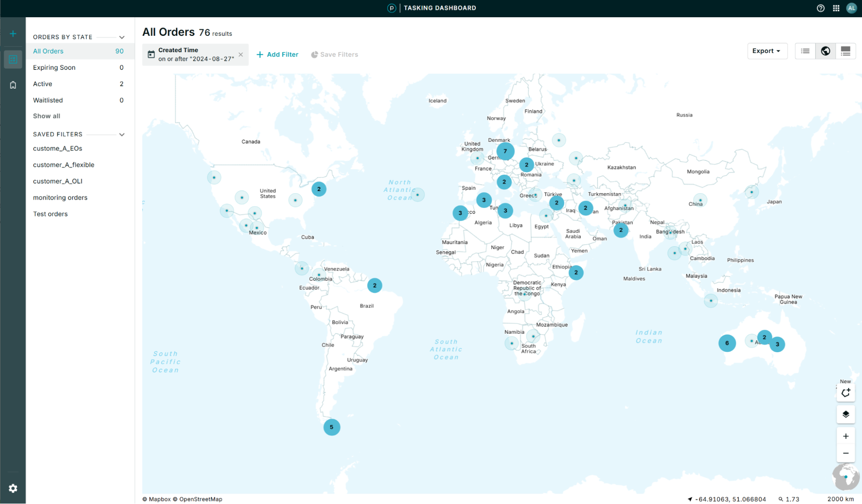Switch to globe map view
This screenshot has width=862, height=504.
coord(825,51)
